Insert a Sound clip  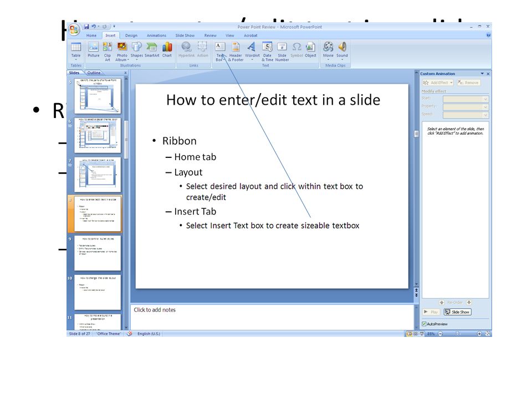(342, 50)
